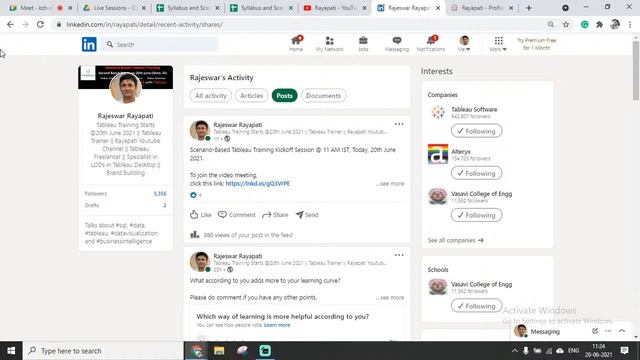Toggle Following for Vasavi College under Companies

(476, 215)
